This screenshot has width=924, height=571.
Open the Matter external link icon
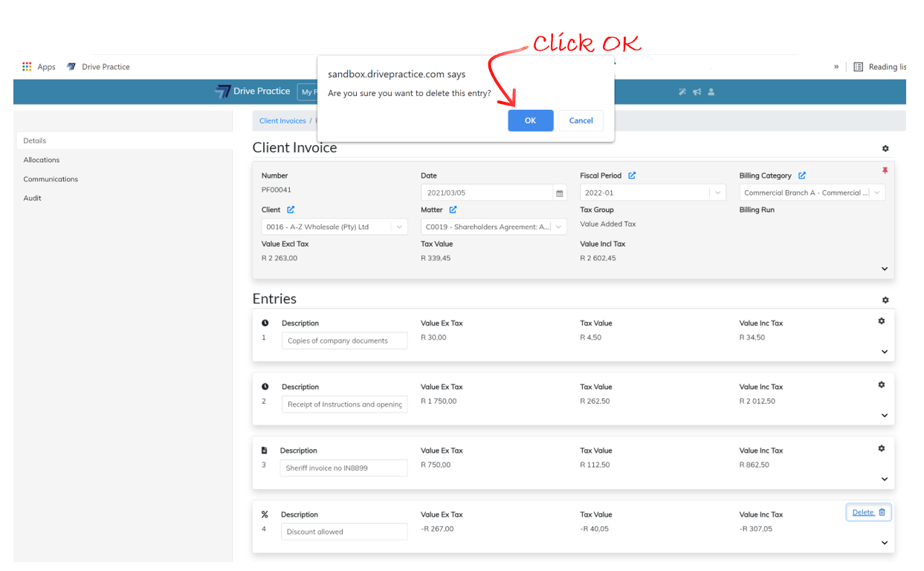tap(453, 210)
